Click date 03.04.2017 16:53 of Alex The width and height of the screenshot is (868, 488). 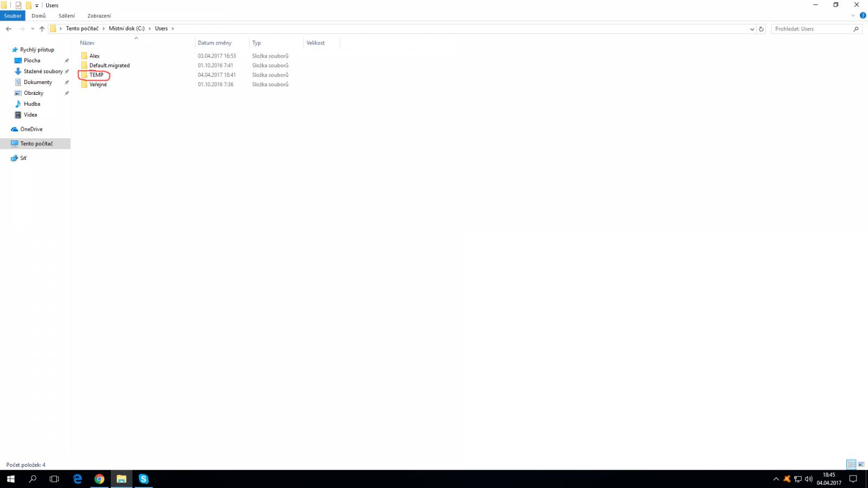(x=216, y=56)
